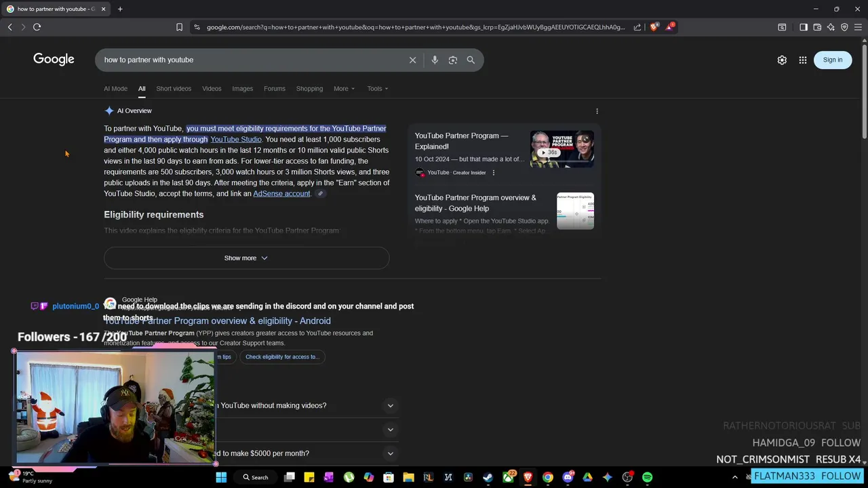Switch to AI Mode tab
This screenshot has width=868, height=488.
coord(115,89)
